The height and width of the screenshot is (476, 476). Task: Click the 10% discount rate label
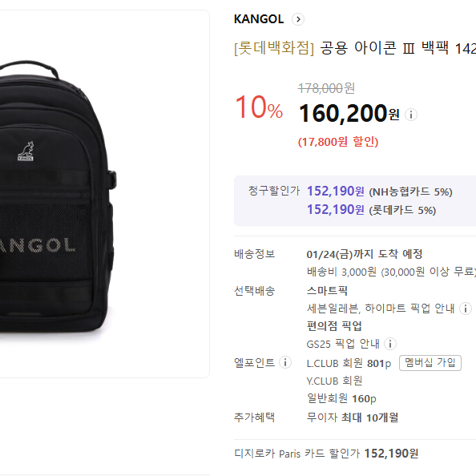pyautogui.click(x=259, y=107)
